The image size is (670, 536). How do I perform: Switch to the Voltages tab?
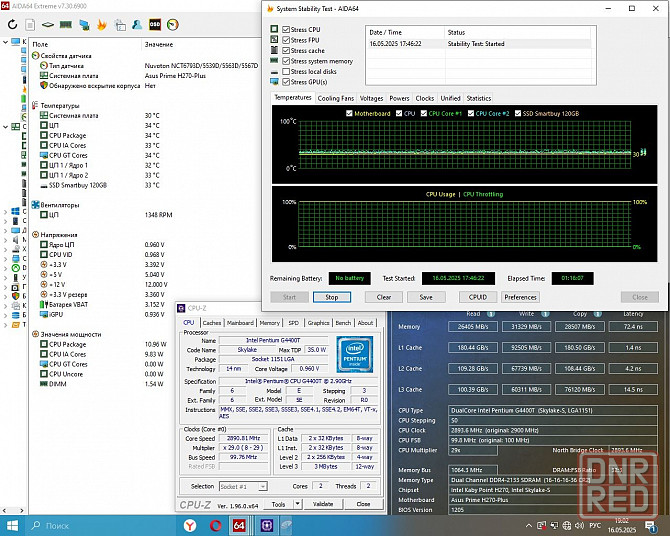(x=371, y=98)
